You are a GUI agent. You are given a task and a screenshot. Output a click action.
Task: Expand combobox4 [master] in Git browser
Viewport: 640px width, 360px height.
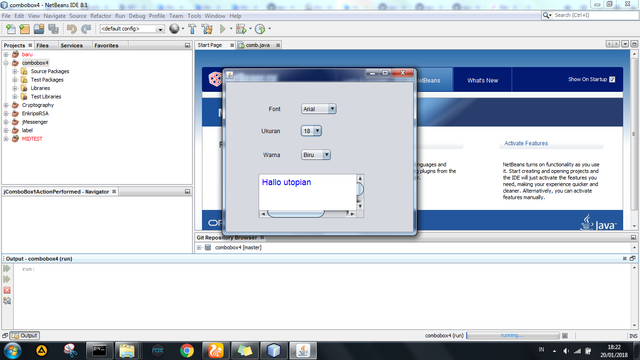[x=199, y=247]
